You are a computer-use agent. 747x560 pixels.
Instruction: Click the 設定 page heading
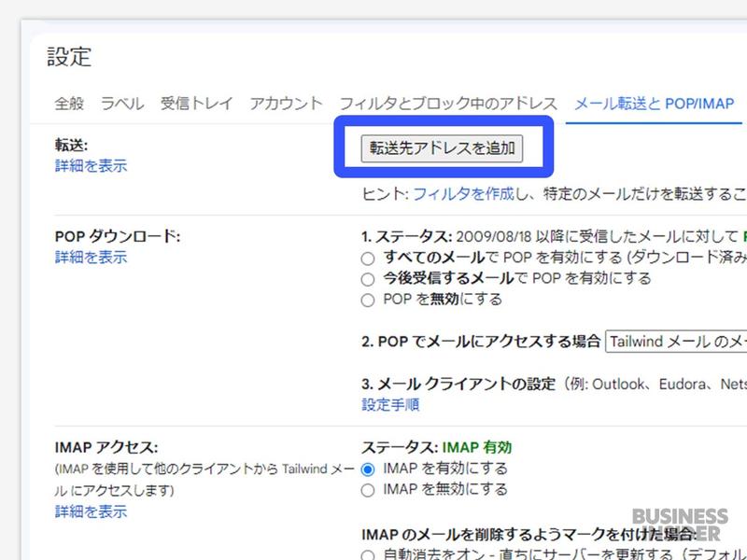click(x=69, y=57)
